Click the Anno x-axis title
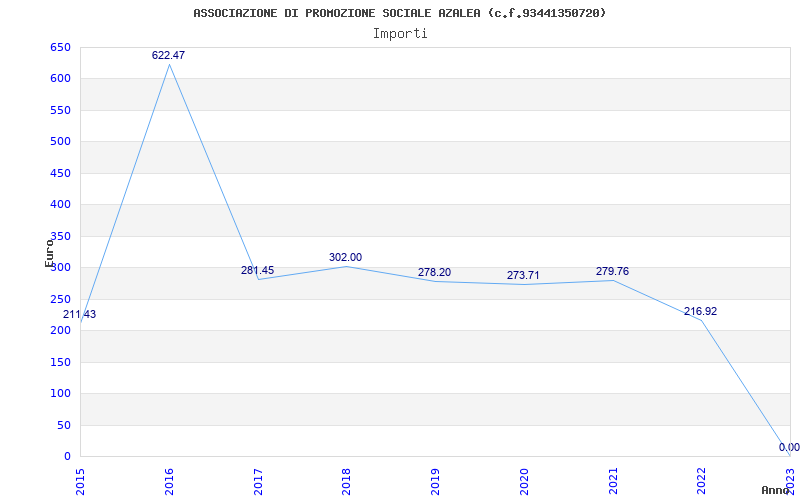Screen dimensions: 800x500 pos(777,490)
